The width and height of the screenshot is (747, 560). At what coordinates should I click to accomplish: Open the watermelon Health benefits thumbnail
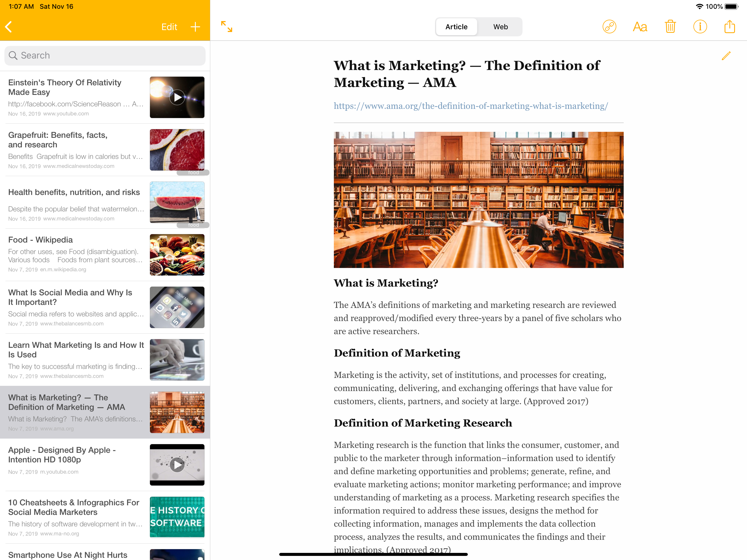(x=177, y=202)
